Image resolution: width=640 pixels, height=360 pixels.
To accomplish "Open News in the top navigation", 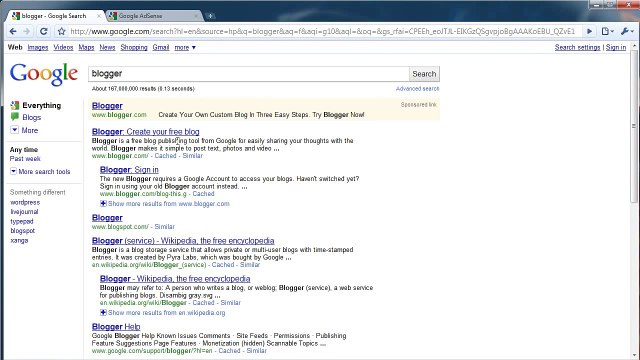I will click(107, 47).
